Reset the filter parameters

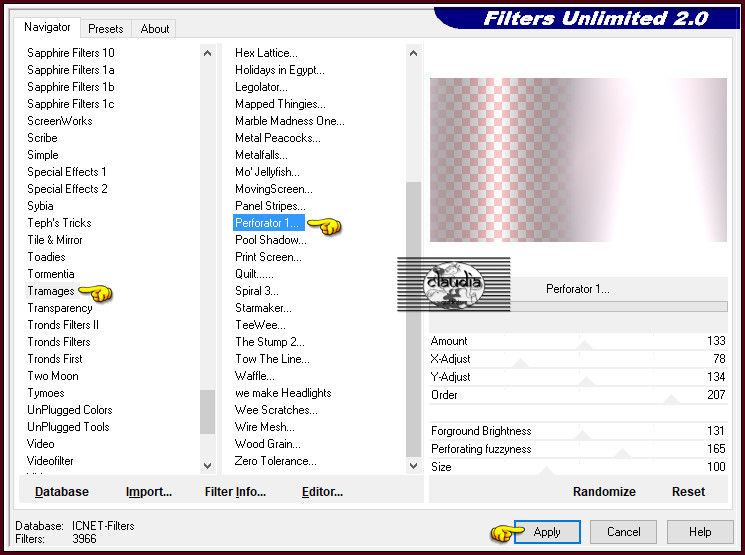coord(688,492)
